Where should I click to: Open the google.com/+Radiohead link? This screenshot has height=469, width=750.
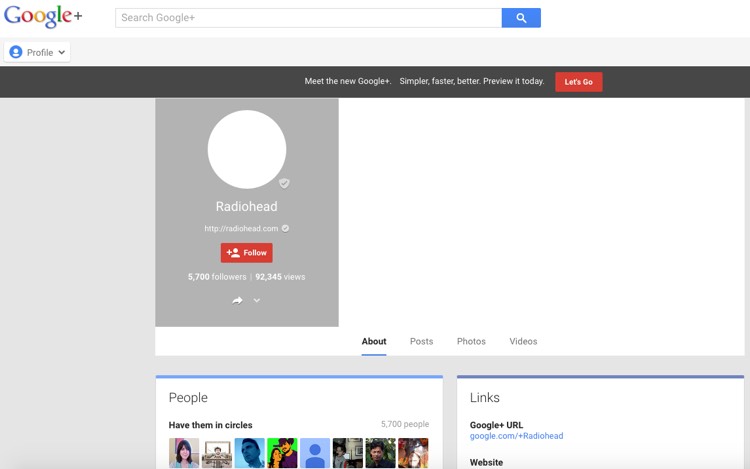pyautogui.click(x=516, y=436)
